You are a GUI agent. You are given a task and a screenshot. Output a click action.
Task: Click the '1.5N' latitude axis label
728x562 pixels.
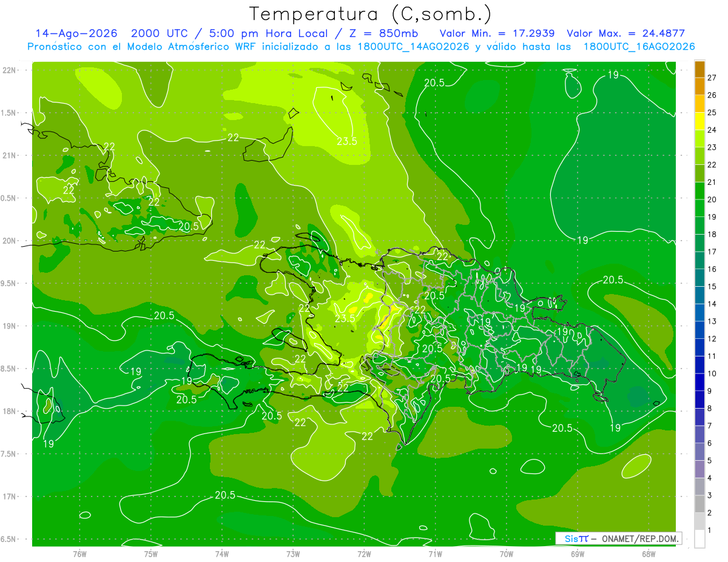(x=9, y=113)
